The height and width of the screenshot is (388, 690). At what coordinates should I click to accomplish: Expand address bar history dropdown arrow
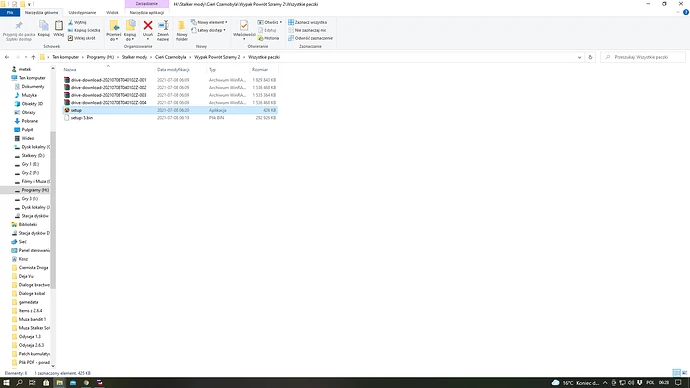click(x=579, y=57)
